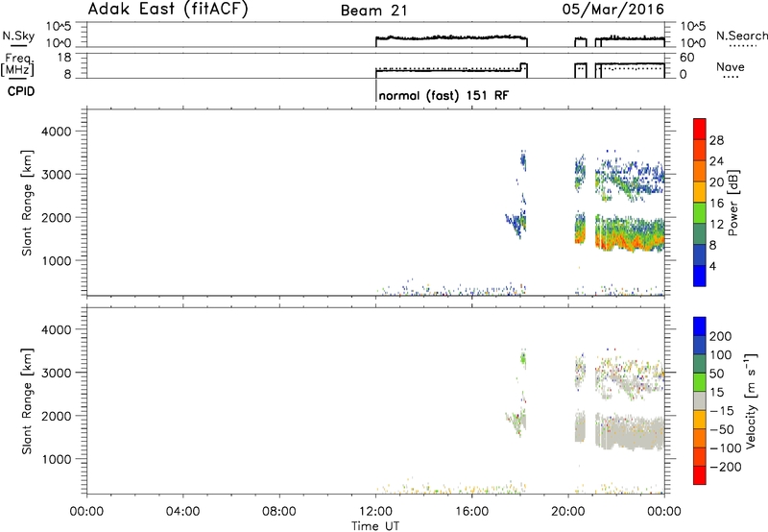Select the 'Freq. [MHz]' axis label

point(18,64)
